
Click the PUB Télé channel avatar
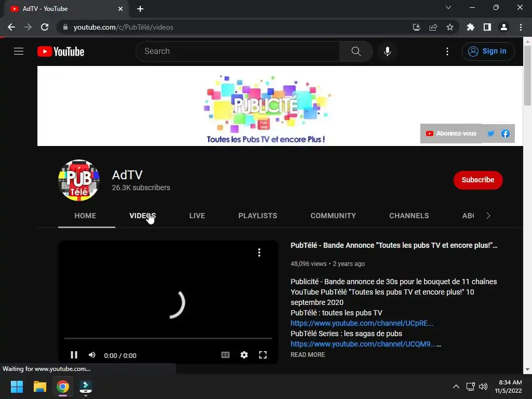(79, 180)
